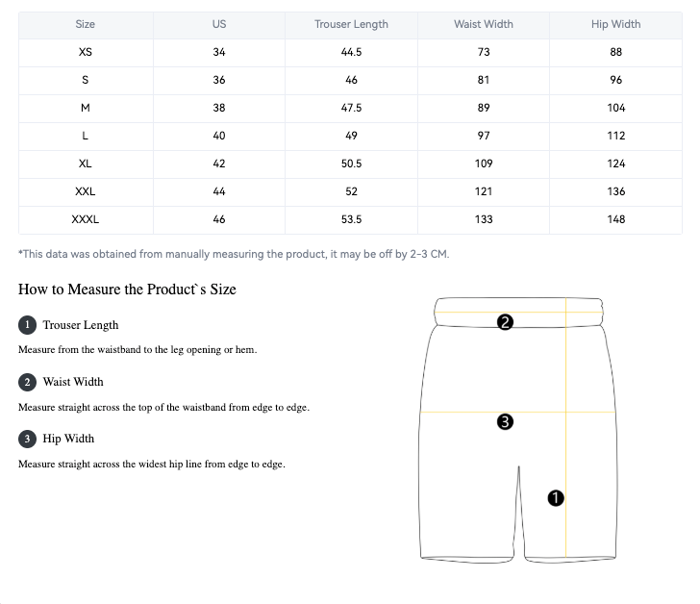Click the L trouser length value 49

pyautogui.click(x=351, y=136)
